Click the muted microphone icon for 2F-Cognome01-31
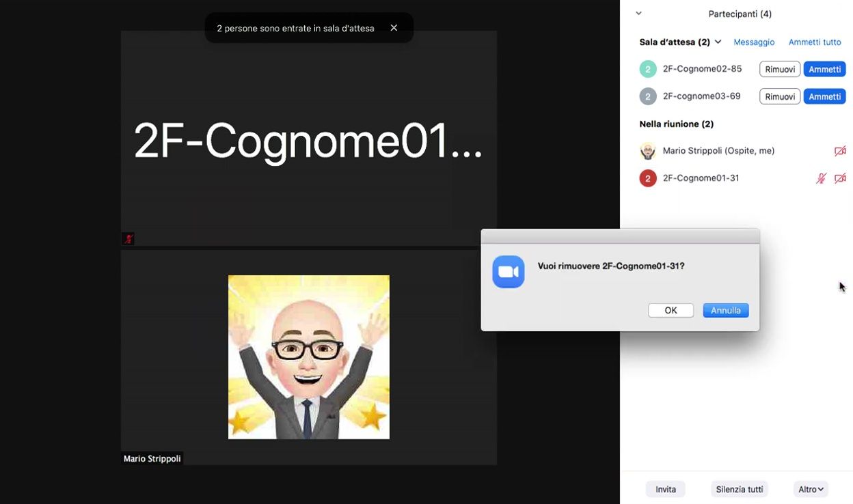853x504 pixels. 821,178
